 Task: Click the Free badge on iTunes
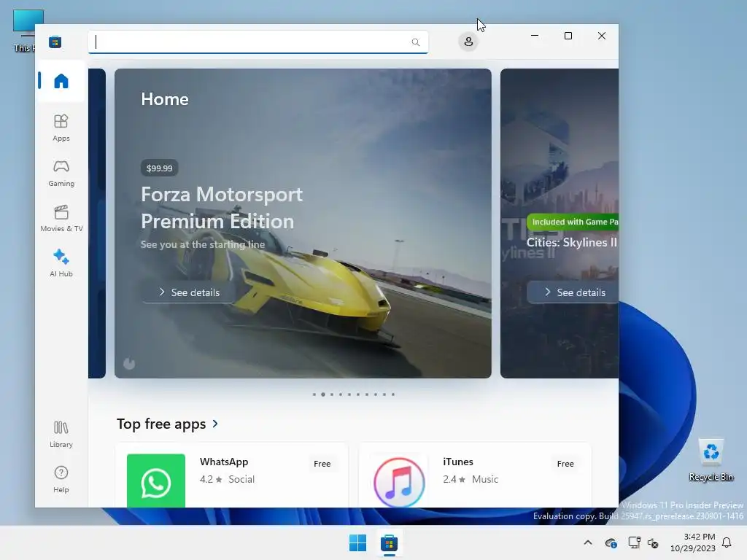[565, 464]
